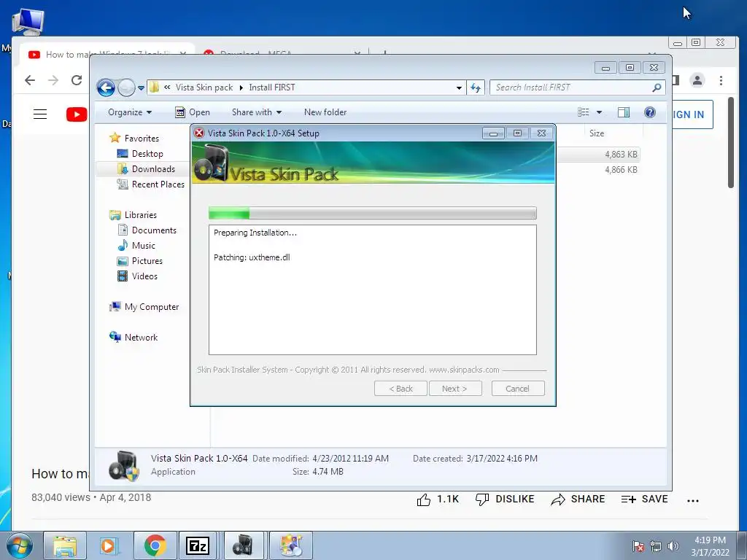Switch to the Download - MEGA tab
The height and width of the screenshot is (560, 747).
(282, 54)
